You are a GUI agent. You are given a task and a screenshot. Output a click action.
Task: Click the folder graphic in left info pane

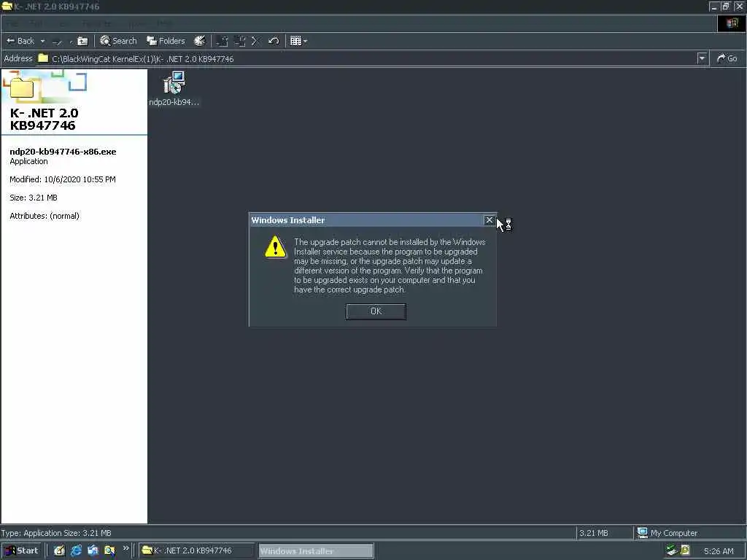(22, 87)
